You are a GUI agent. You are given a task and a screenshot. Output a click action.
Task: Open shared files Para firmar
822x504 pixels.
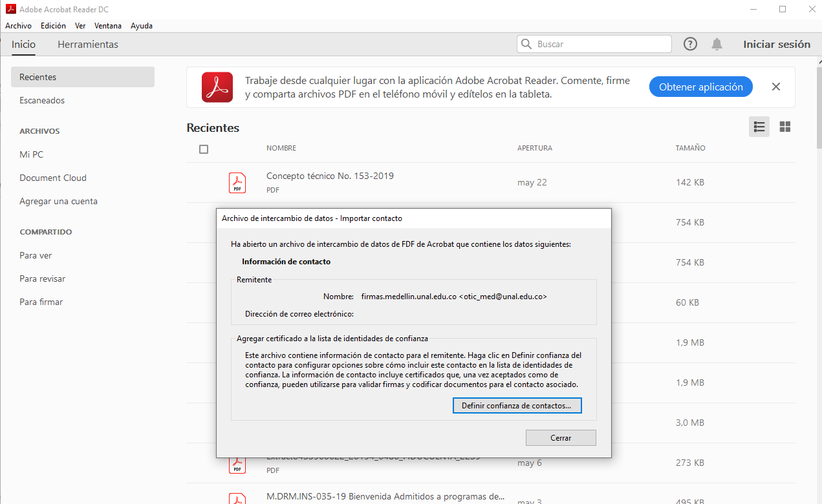41,302
